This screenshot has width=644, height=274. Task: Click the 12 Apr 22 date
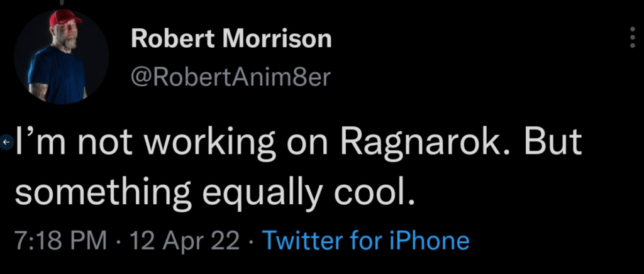tap(184, 241)
